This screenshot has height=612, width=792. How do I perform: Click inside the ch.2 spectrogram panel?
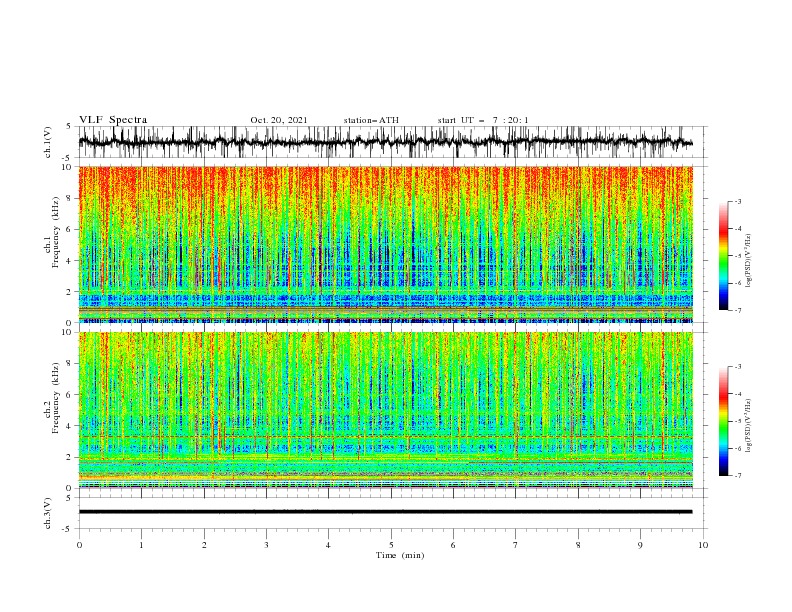click(x=385, y=410)
